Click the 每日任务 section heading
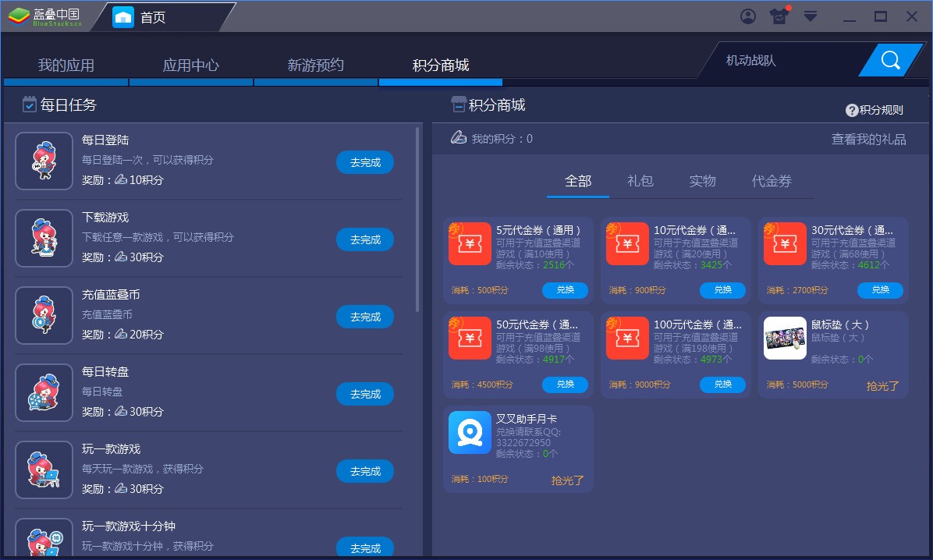 click(x=69, y=105)
